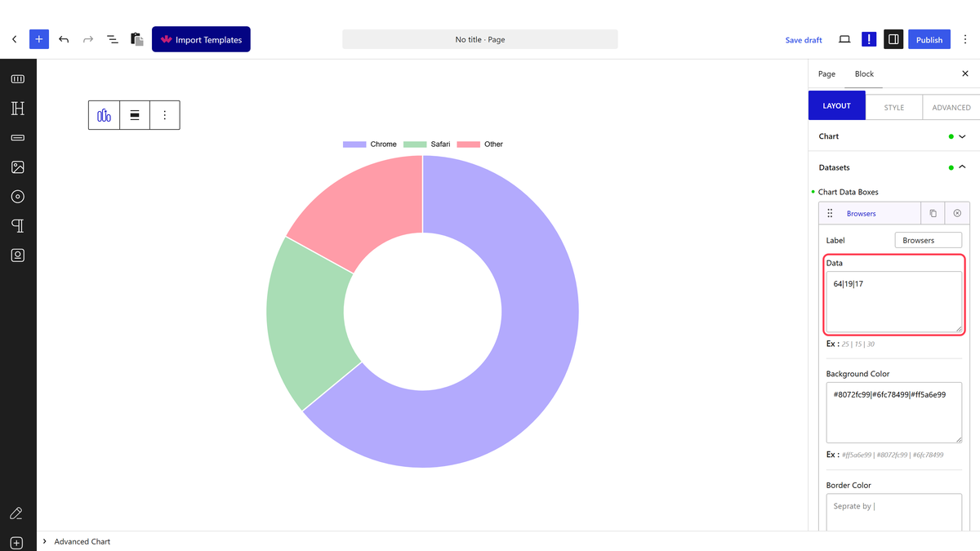The height and width of the screenshot is (551, 980).
Task: Toggle Safari legend item visibility
Action: click(427, 144)
